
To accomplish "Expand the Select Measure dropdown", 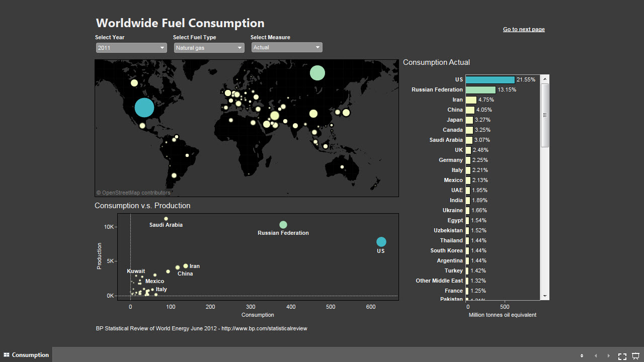I will [x=286, y=47].
